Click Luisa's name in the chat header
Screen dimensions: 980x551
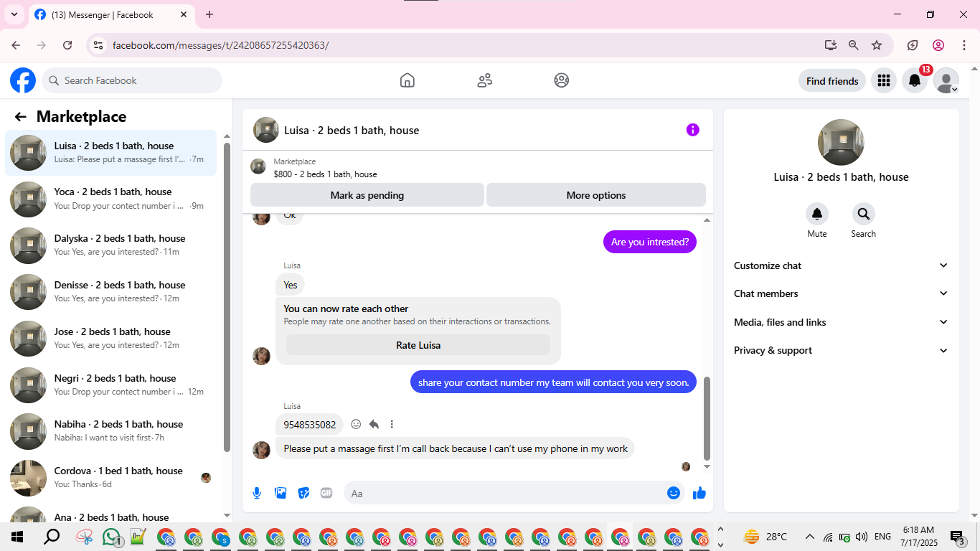(352, 131)
